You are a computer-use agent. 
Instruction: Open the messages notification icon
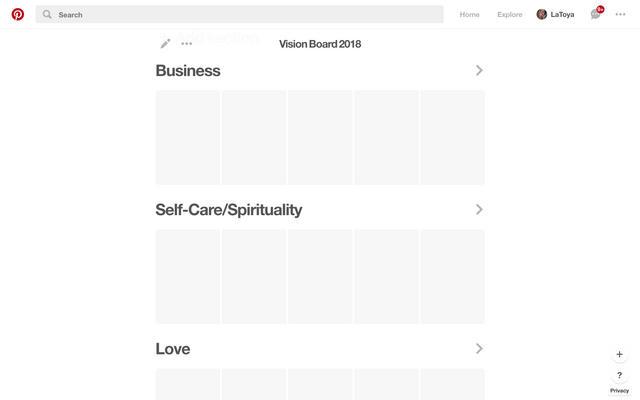(x=596, y=15)
